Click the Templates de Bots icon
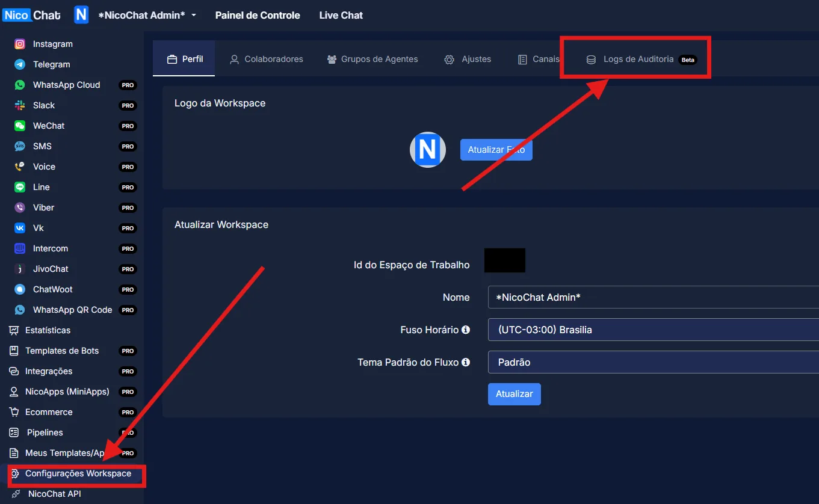 [x=14, y=351]
